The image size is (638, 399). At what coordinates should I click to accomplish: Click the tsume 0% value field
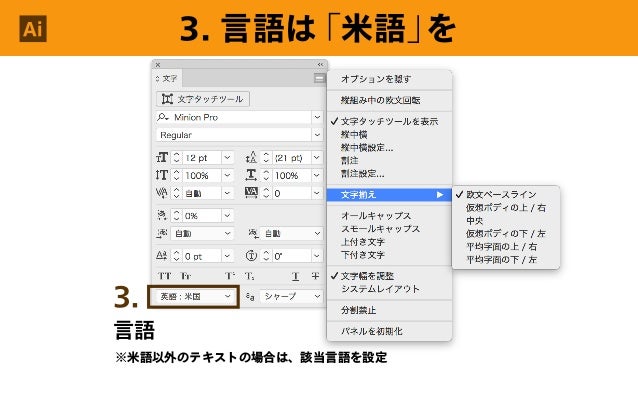[x=201, y=216]
